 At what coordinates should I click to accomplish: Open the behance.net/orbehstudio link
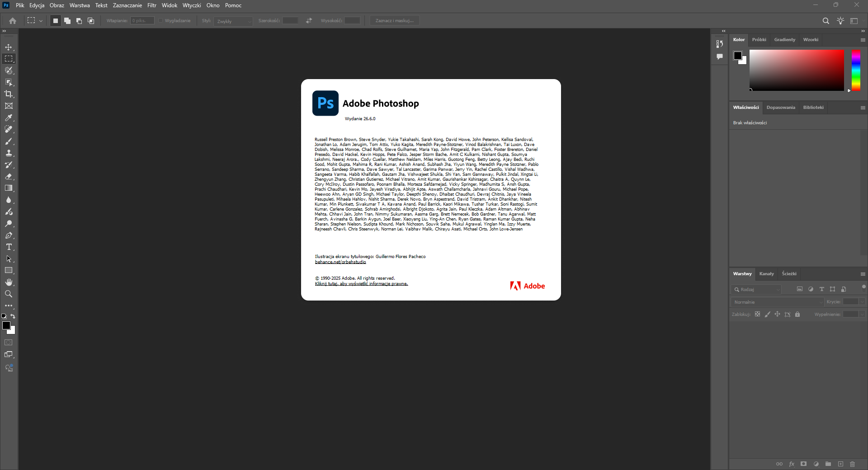coord(340,262)
